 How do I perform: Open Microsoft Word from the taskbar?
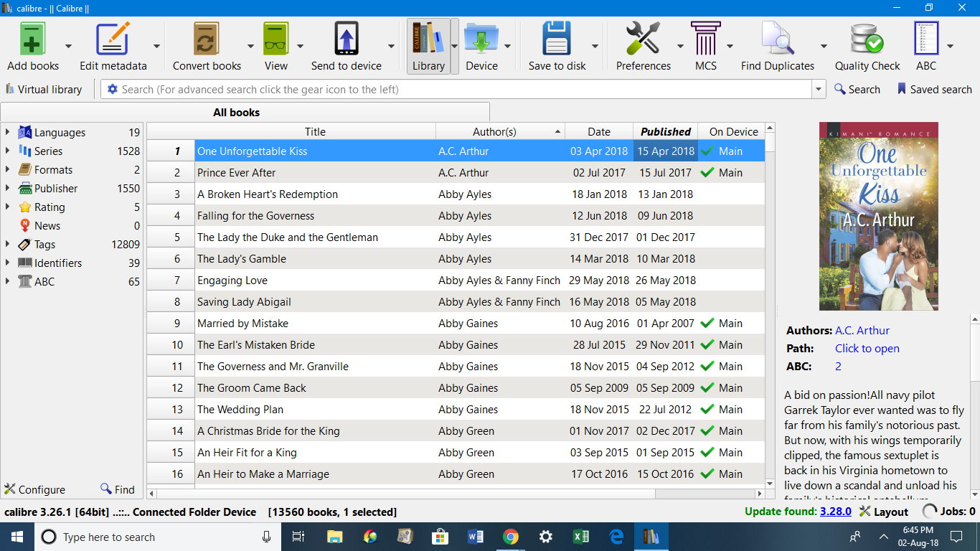click(x=476, y=537)
